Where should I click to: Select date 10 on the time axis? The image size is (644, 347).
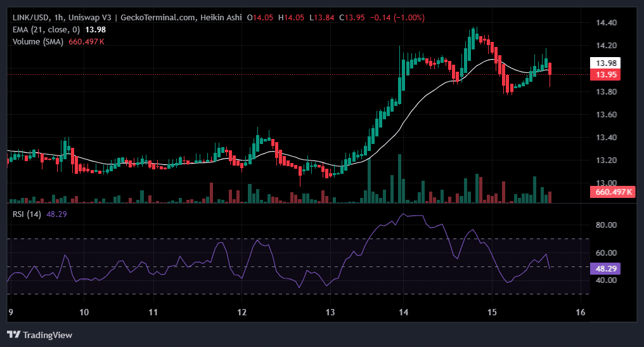point(84,312)
